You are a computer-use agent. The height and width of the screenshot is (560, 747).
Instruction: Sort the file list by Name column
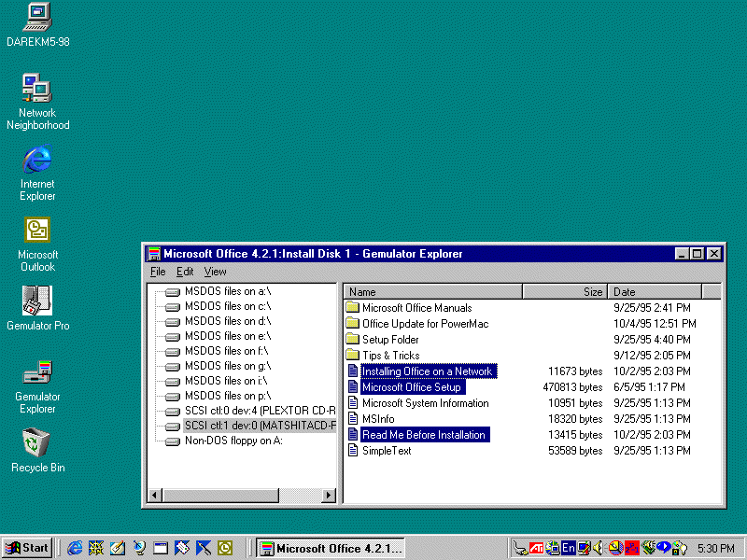(x=433, y=291)
